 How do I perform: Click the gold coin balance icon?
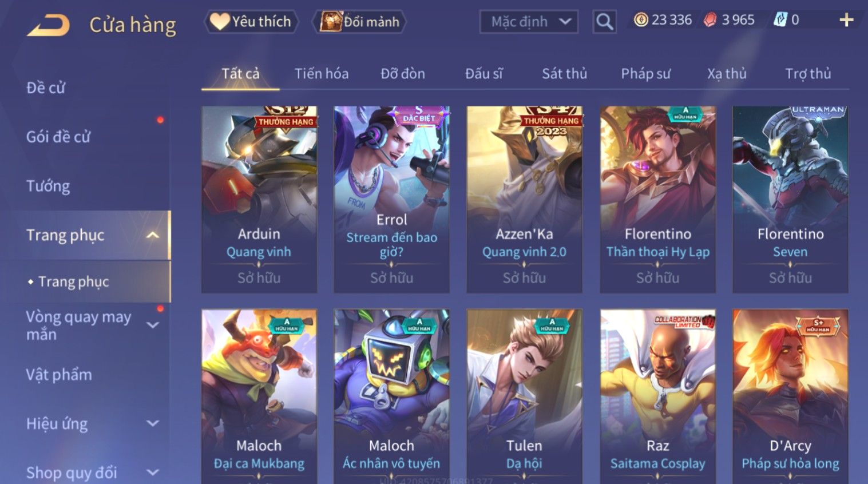(641, 20)
